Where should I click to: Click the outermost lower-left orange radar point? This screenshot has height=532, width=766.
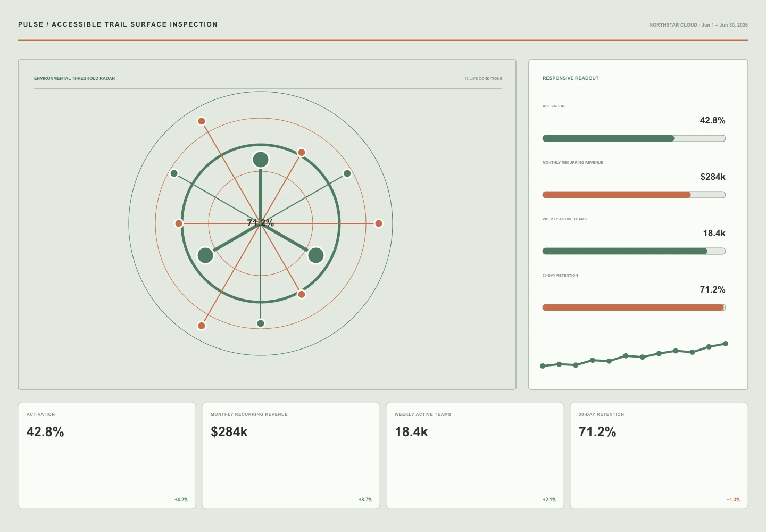pyautogui.click(x=202, y=326)
